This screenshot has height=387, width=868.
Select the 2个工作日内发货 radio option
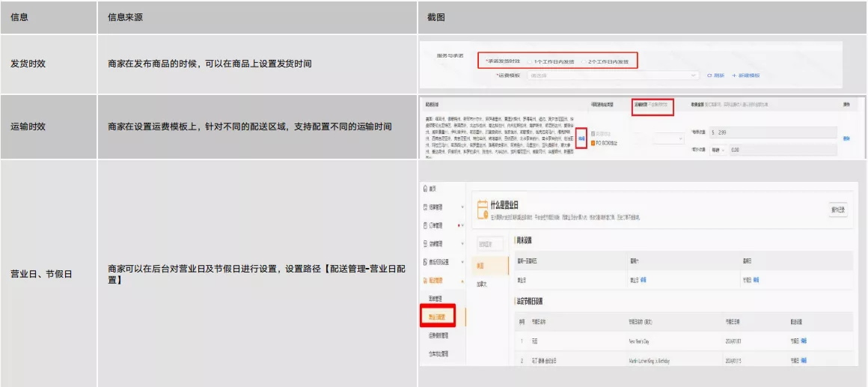(584, 61)
